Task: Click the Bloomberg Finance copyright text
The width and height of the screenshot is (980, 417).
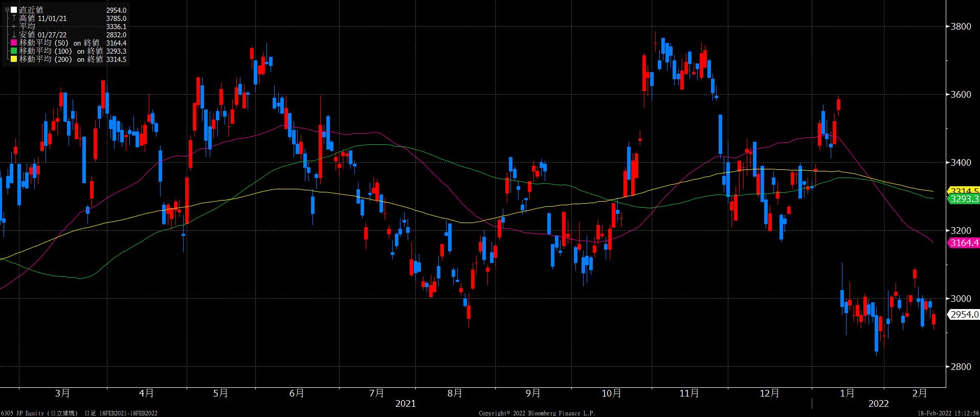Action: [537, 413]
